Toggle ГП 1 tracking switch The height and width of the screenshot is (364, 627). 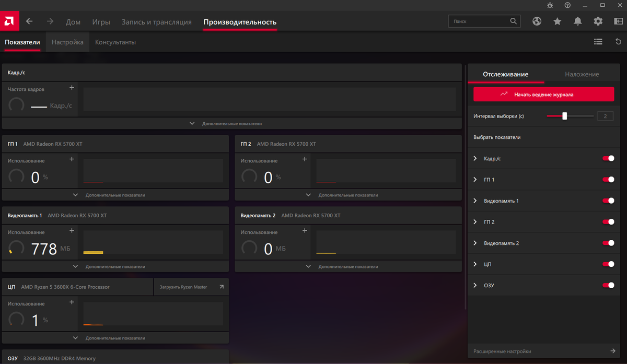pyautogui.click(x=608, y=180)
